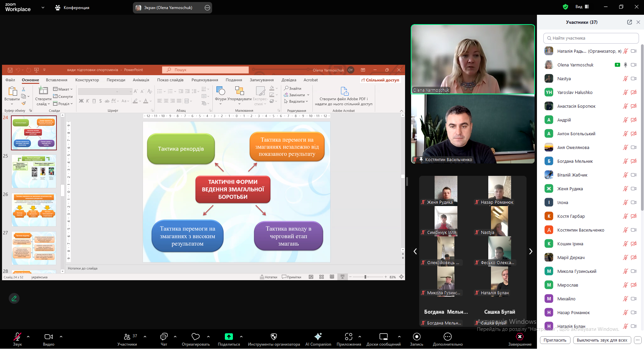Toggle the Видео camera button

click(49, 337)
